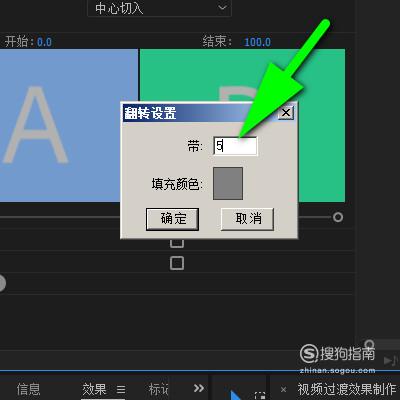Switch to the 效果 tab
400x400 pixels.
(x=94, y=389)
